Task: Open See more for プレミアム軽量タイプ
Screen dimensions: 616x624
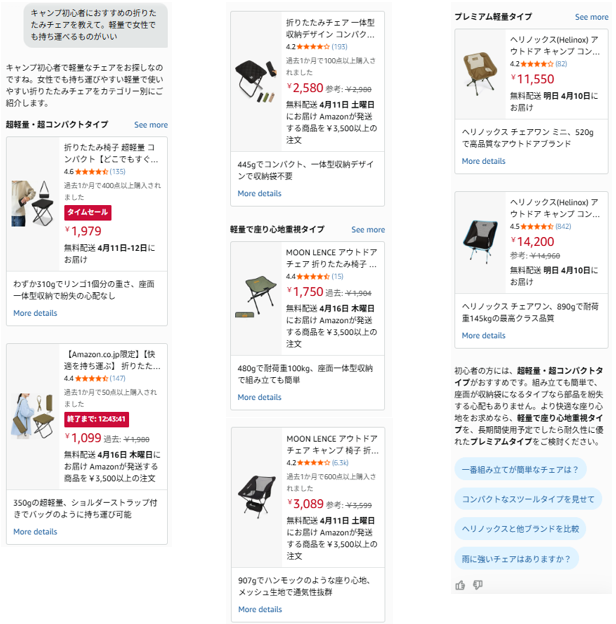Action: [591, 17]
